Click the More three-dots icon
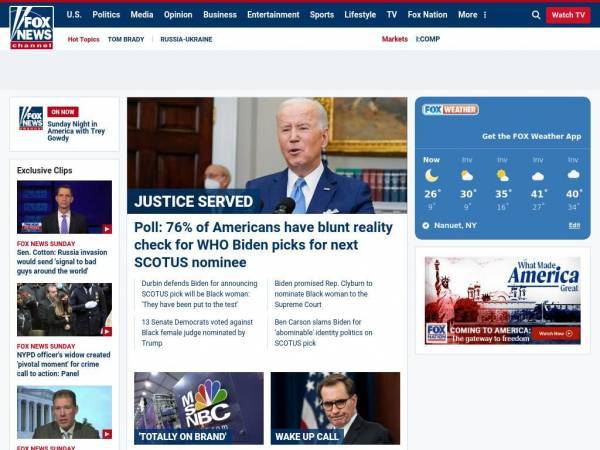 [x=485, y=15]
